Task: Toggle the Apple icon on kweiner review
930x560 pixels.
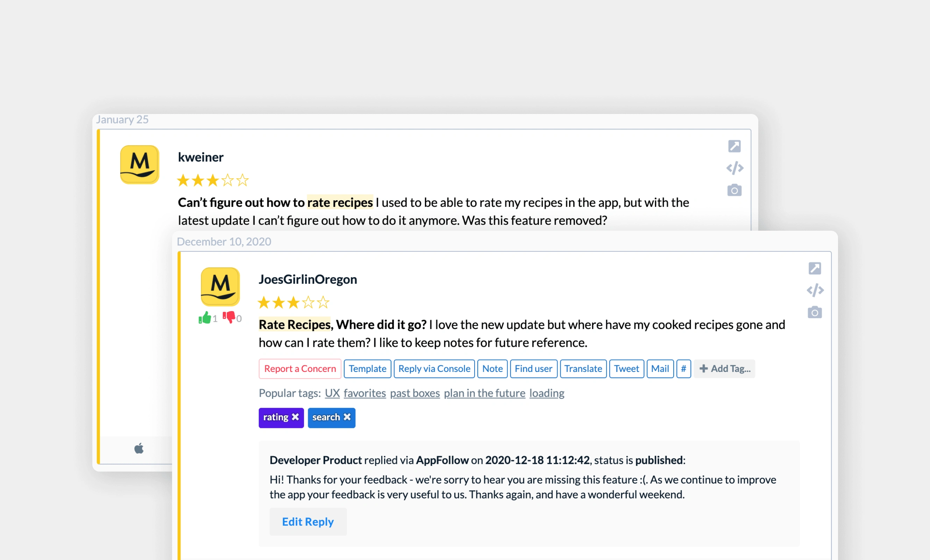Action: [x=140, y=446]
